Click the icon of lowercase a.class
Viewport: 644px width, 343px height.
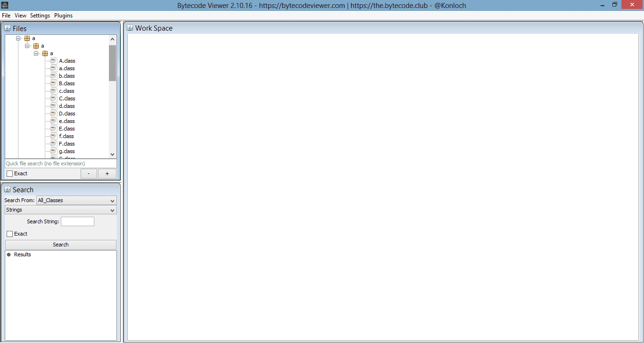(x=53, y=68)
